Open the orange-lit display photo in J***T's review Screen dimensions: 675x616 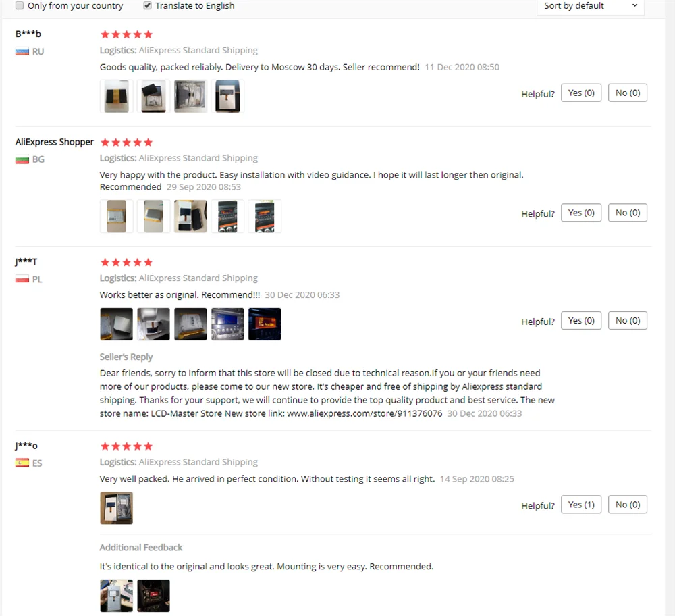coord(265,324)
